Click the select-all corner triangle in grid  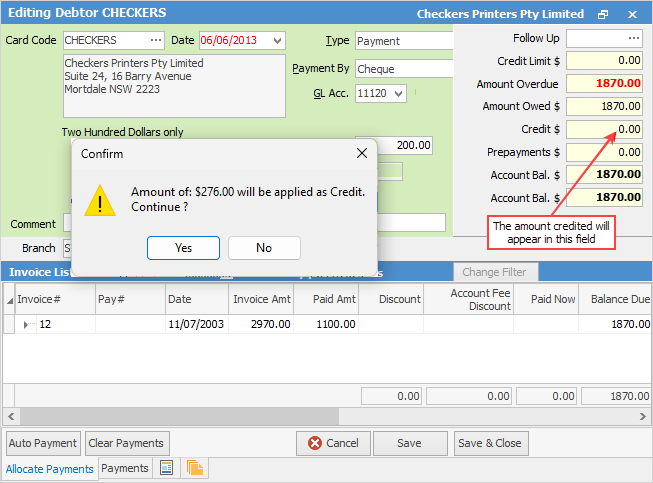(9, 299)
